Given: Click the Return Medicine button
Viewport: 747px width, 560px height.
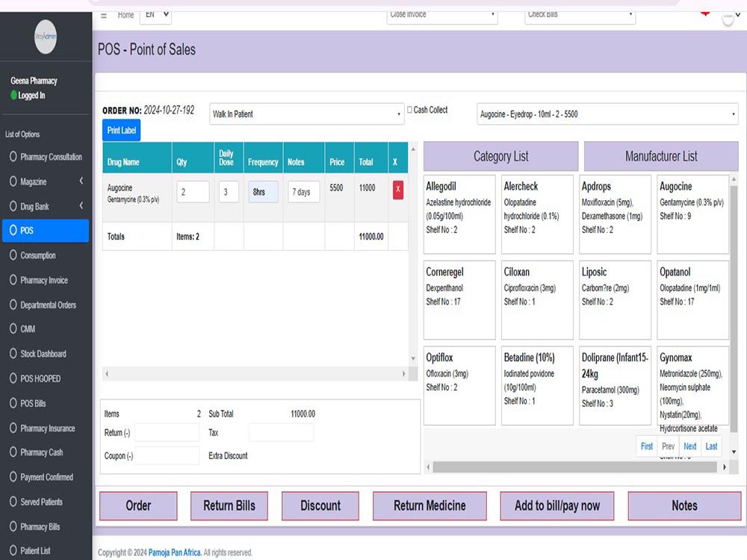Looking at the screenshot, I should point(430,505).
